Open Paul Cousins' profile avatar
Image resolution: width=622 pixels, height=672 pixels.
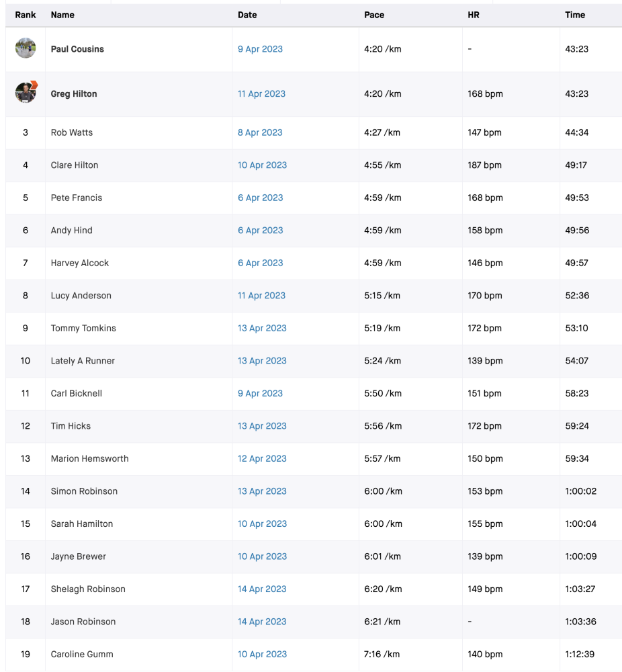(x=26, y=48)
